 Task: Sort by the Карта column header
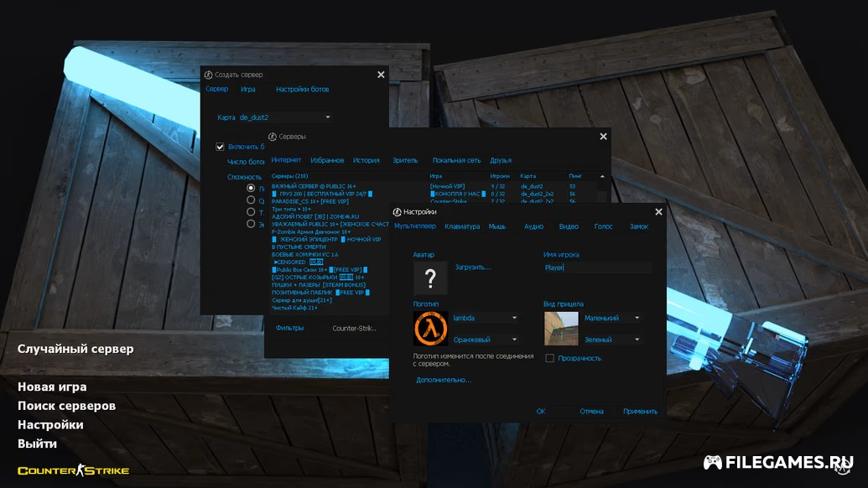point(528,176)
